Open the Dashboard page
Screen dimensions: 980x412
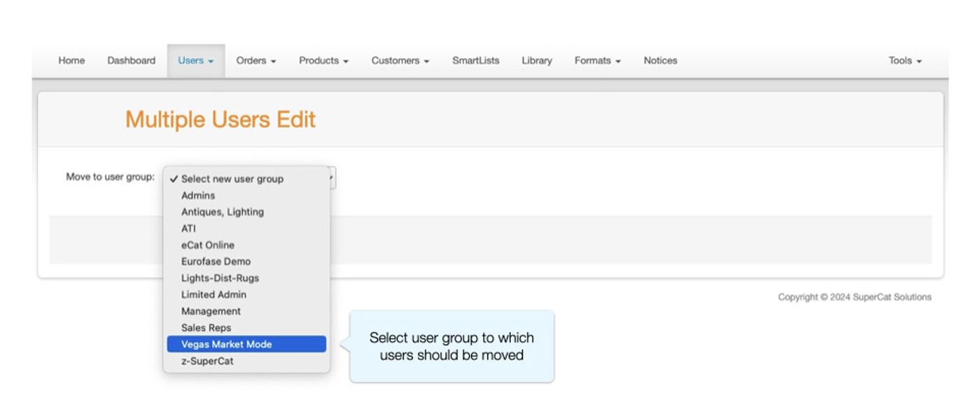131,61
